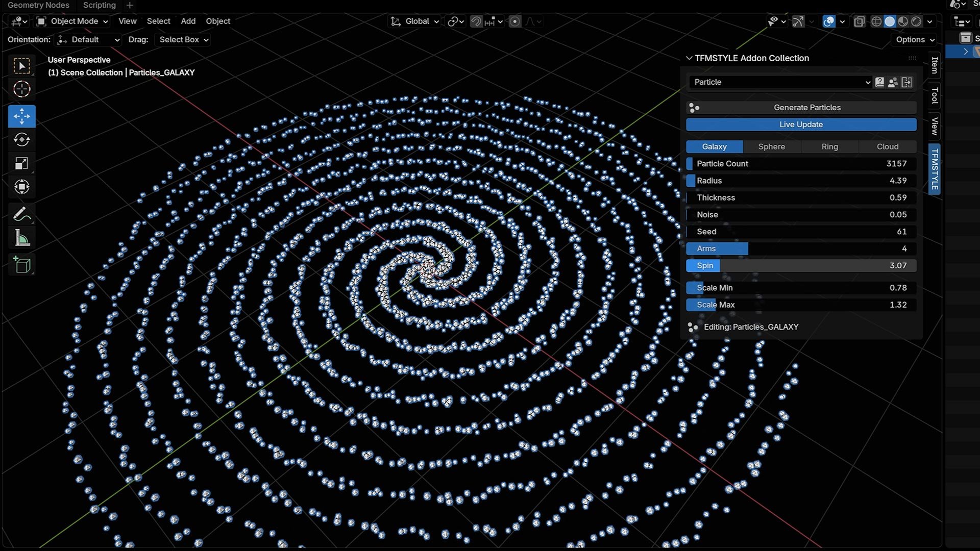Activate the Rotate tool

coord(21,140)
